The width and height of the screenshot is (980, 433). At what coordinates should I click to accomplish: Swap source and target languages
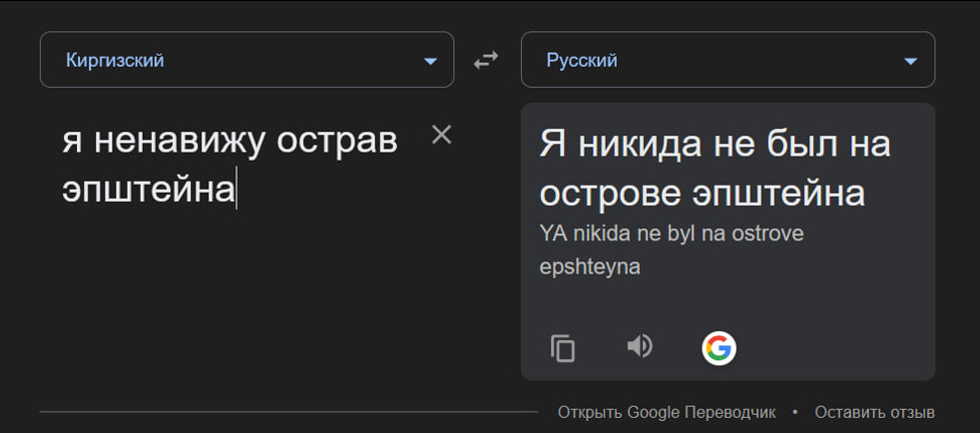(x=486, y=61)
